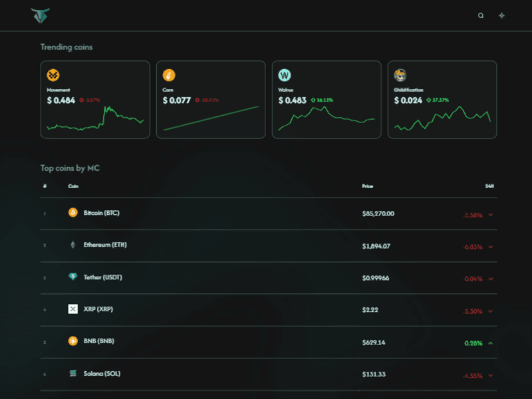This screenshot has height=399, width=532.
Task: Click the Walrus price $ 0.483
Action: (293, 100)
